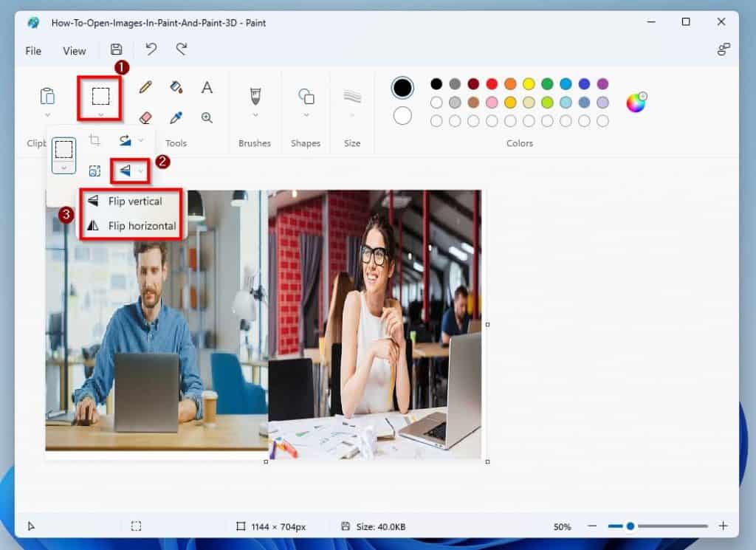Screen dimensions: 756x550
Task: Pick the yellow color swatch
Action: coord(529,84)
